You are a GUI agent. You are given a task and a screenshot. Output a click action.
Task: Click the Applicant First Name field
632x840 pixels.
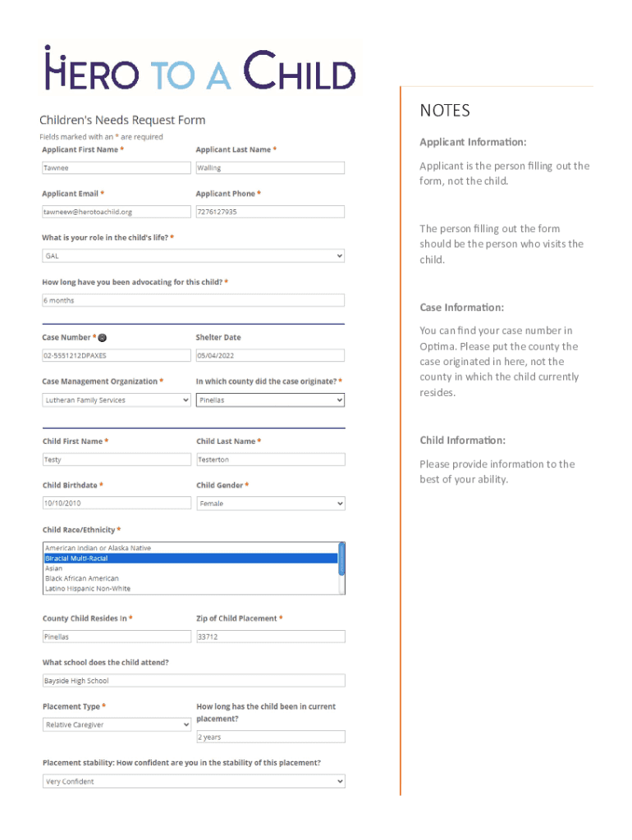point(116,168)
